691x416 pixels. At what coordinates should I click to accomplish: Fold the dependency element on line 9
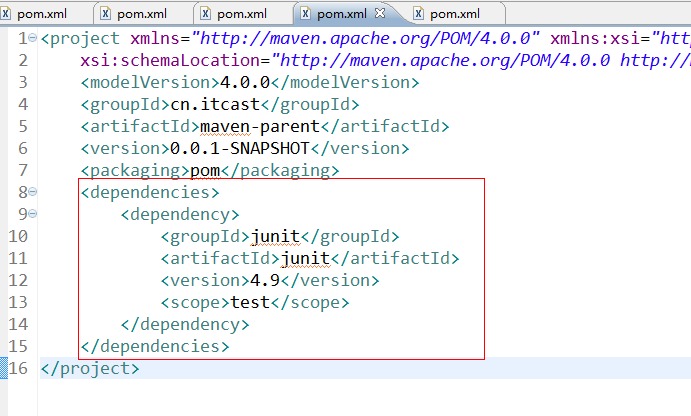point(34,213)
